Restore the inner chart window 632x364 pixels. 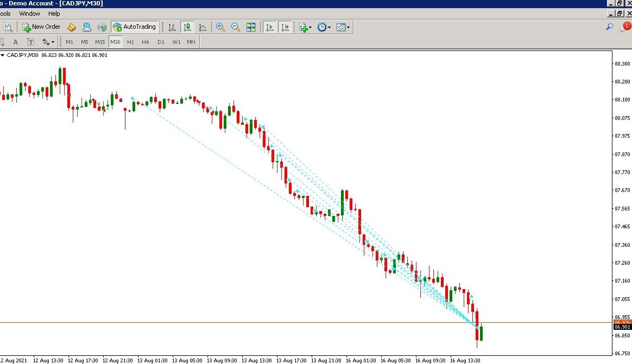[x=620, y=13]
